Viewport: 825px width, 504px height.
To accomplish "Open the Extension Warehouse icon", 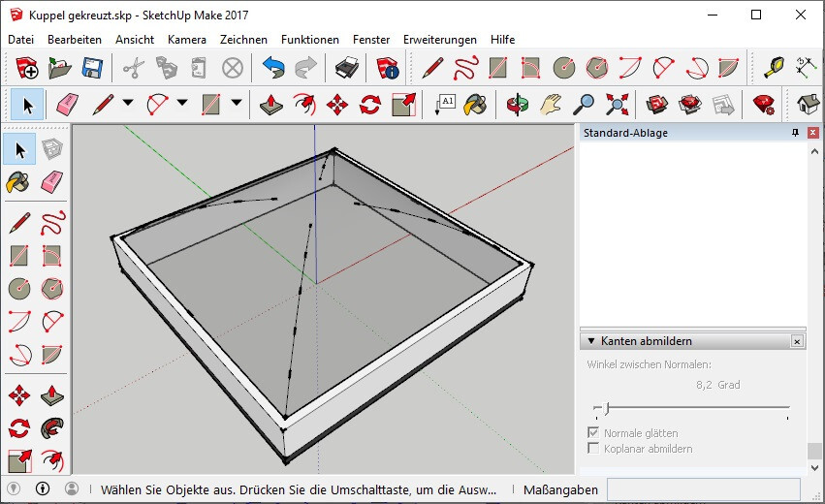I will coord(690,104).
